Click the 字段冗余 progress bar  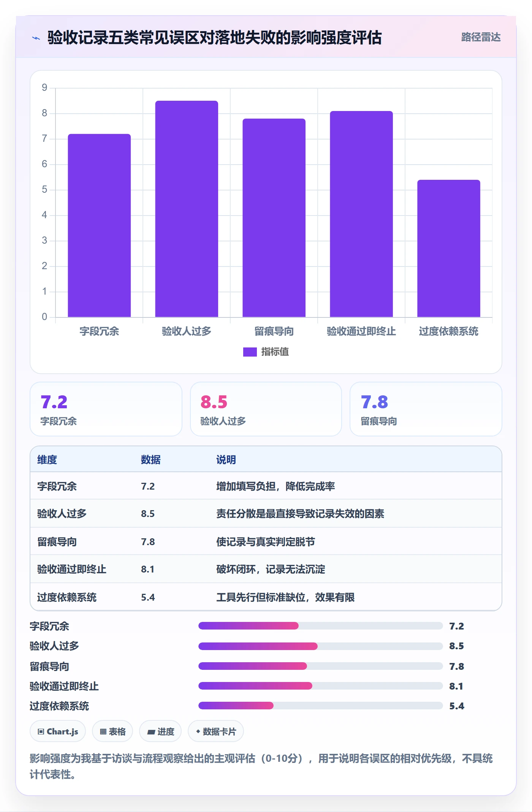click(321, 626)
